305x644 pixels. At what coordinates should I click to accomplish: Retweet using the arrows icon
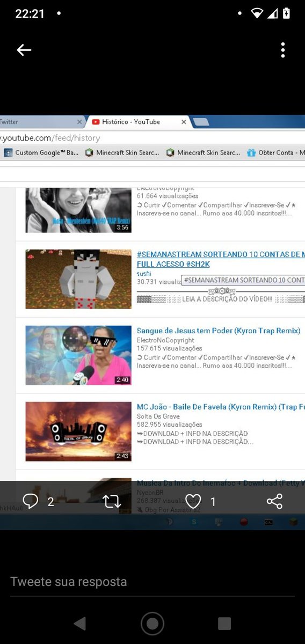click(x=112, y=502)
